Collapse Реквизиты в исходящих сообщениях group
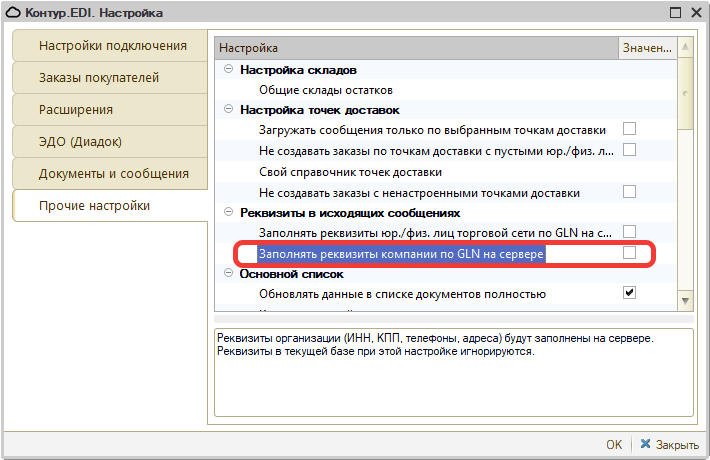Image resolution: width=710 pixels, height=460 pixels. click(x=229, y=212)
